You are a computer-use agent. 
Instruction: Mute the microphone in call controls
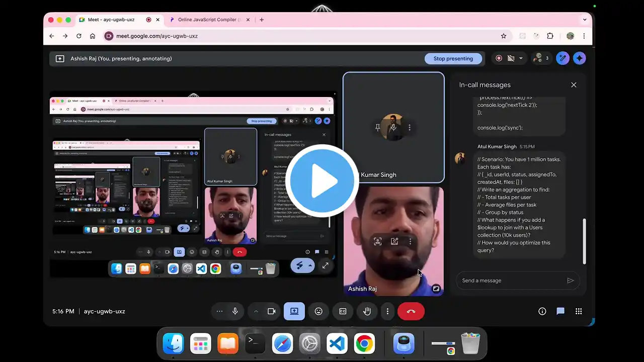click(235, 311)
